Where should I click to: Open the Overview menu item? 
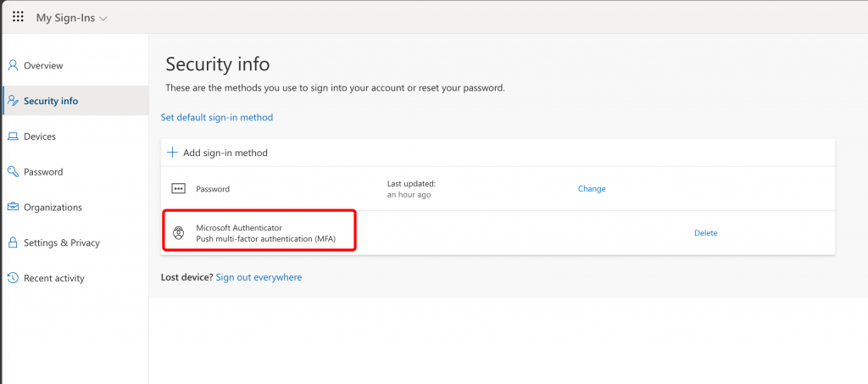pyautogui.click(x=43, y=65)
